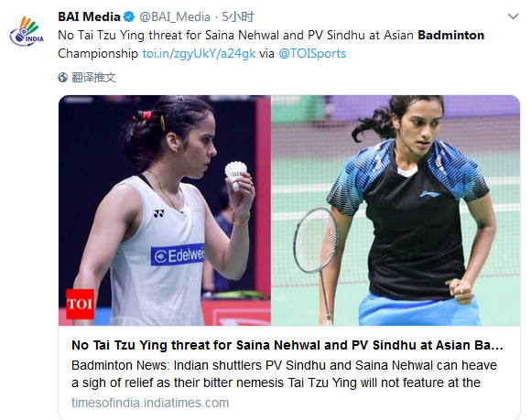Open the @BAI_Media handle

click(x=175, y=16)
